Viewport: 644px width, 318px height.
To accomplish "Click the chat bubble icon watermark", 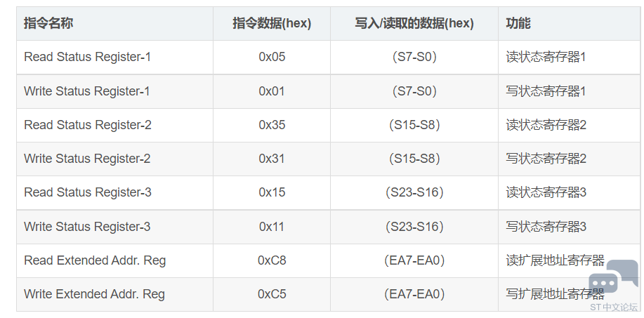I will (614, 277).
